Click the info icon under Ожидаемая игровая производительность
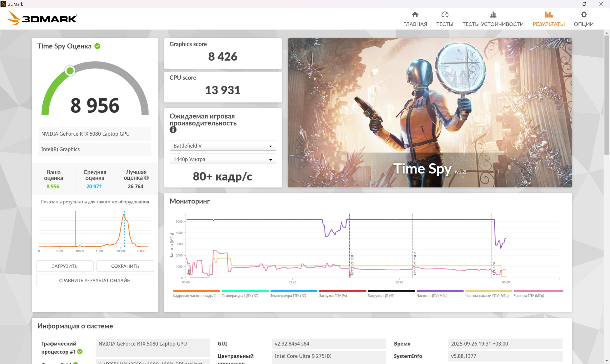Viewport: 610px width, 364px height. point(173,130)
